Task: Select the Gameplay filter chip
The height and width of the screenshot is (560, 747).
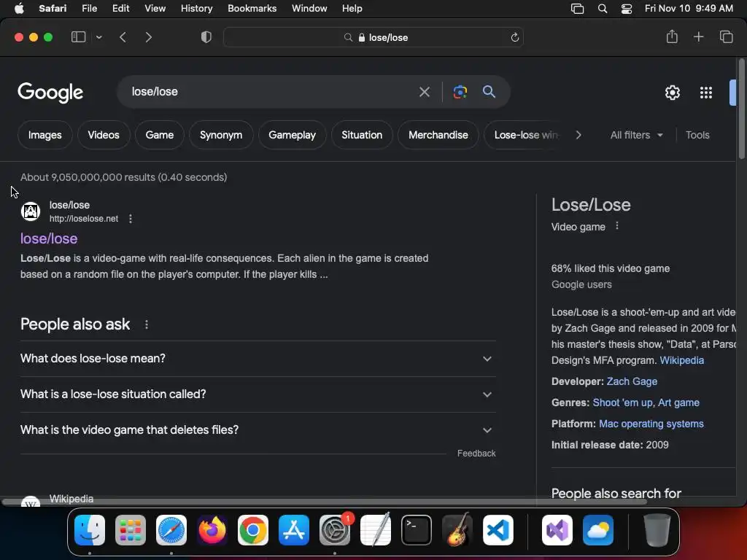Action: (x=292, y=135)
